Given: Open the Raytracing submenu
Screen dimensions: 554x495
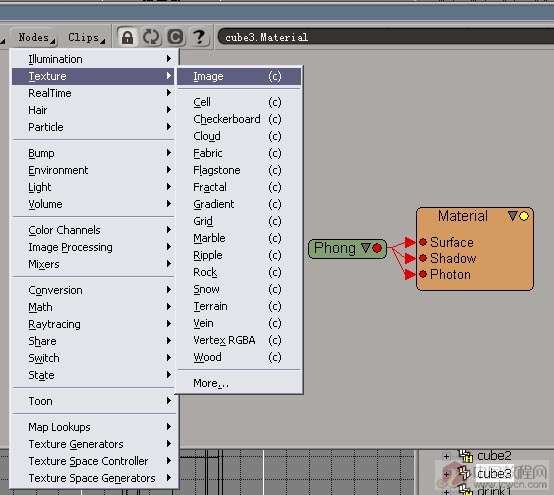Looking at the screenshot, I should (94, 324).
